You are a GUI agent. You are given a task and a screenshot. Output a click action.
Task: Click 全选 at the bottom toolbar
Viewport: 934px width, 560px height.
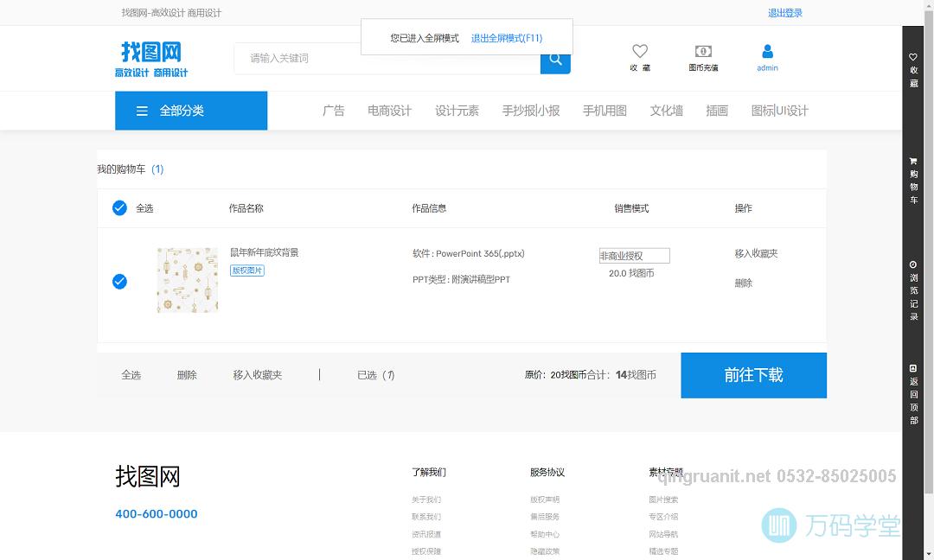point(131,375)
